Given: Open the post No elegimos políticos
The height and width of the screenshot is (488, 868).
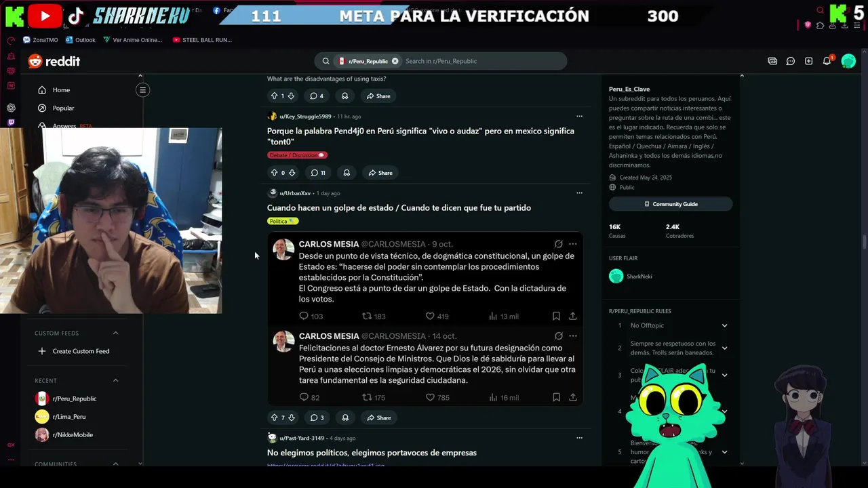Looking at the screenshot, I should coord(372,453).
